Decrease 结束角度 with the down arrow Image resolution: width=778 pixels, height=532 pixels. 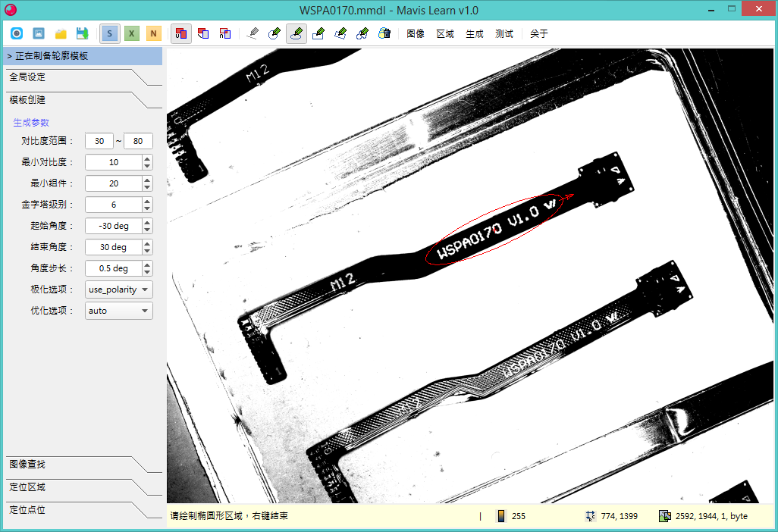click(x=147, y=252)
